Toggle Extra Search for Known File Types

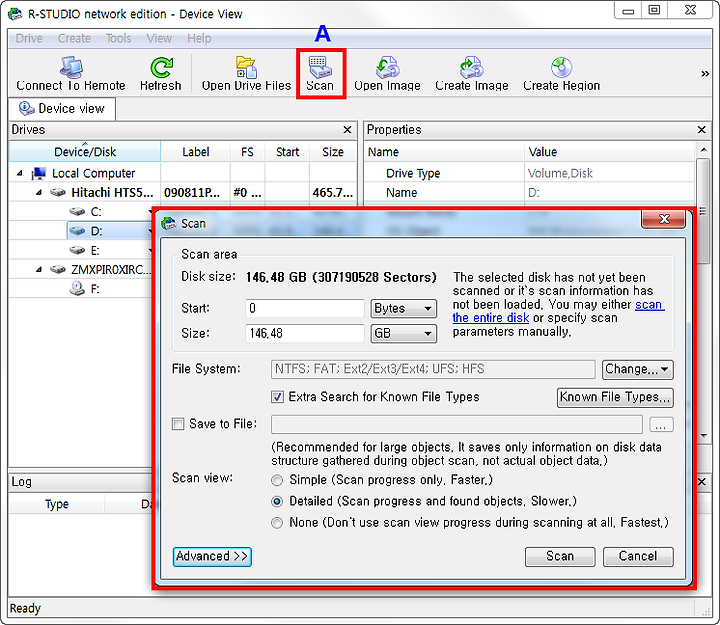[x=277, y=397]
